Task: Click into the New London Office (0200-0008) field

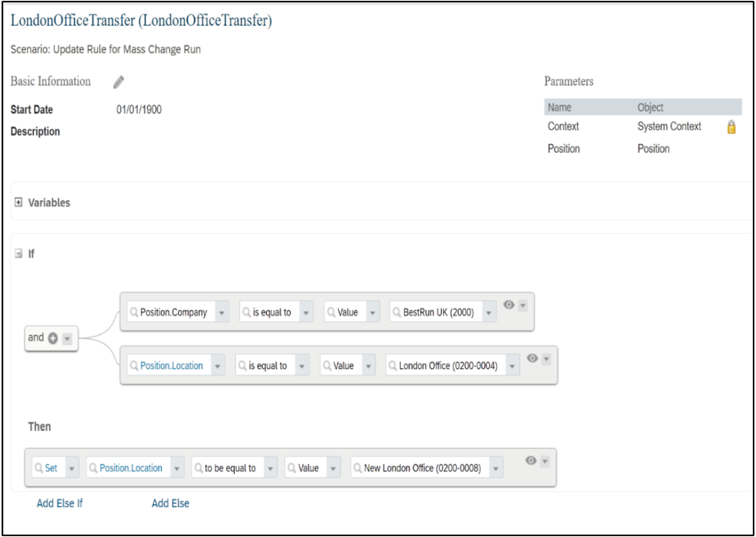Action: pos(420,468)
